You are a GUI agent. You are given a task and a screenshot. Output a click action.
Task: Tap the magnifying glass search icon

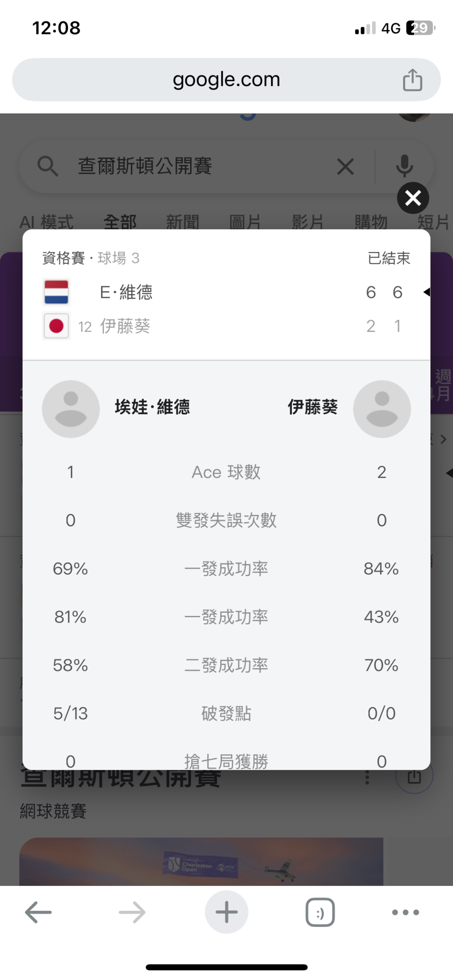tap(47, 166)
